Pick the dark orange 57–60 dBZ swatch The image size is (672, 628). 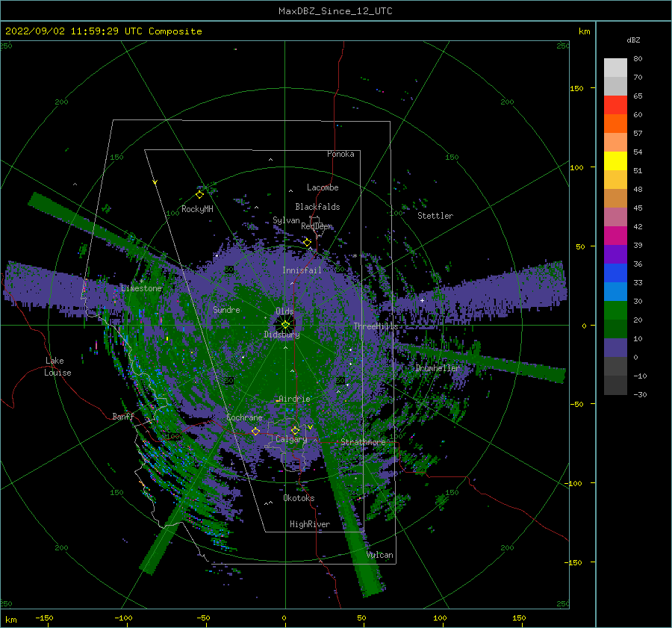pyautogui.click(x=615, y=123)
